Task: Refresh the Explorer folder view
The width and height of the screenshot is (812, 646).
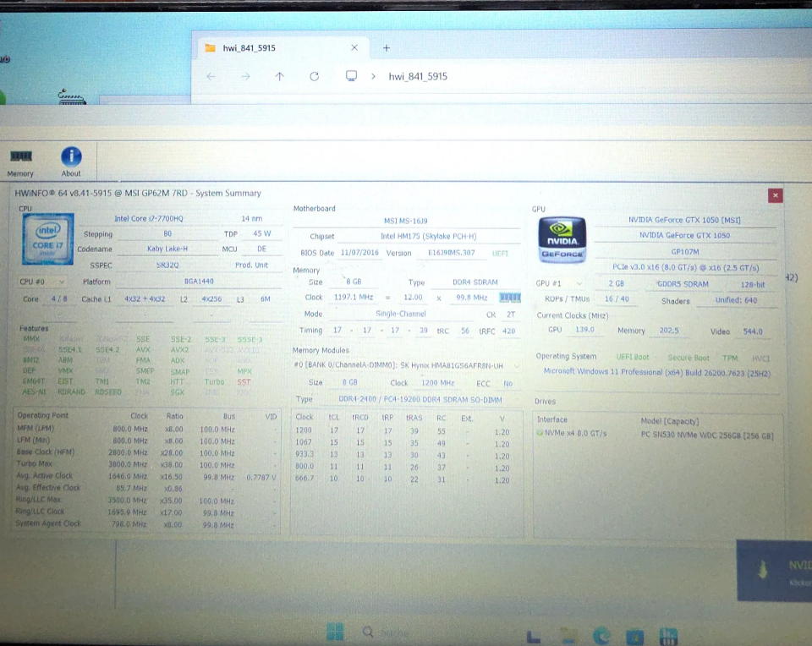Action: (315, 77)
